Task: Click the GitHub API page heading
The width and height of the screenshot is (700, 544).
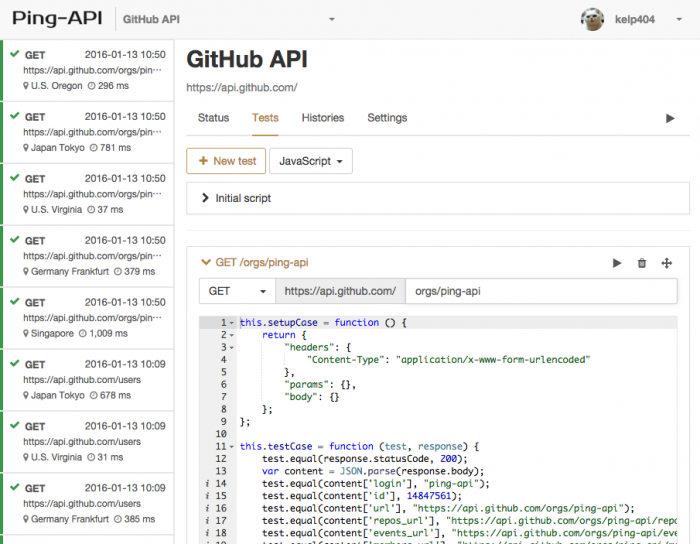Action: (247, 59)
